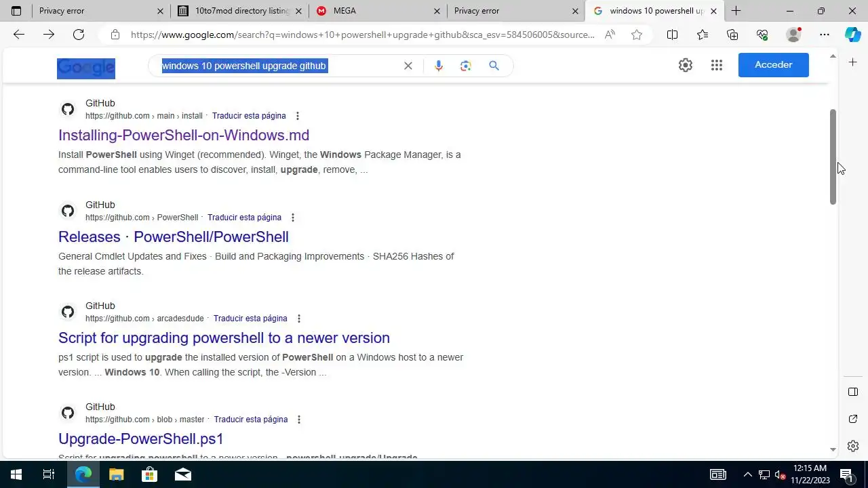Image resolution: width=868 pixels, height=488 pixels.
Task: Click the Acceder sign-in button
Action: (774, 65)
